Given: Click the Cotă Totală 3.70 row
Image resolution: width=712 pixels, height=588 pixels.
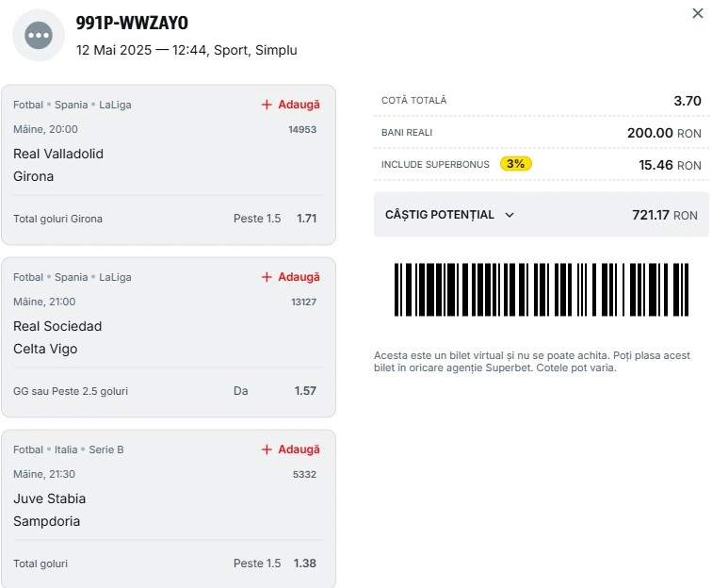Looking at the screenshot, I should pyautogui.click(x=542, y=101).
